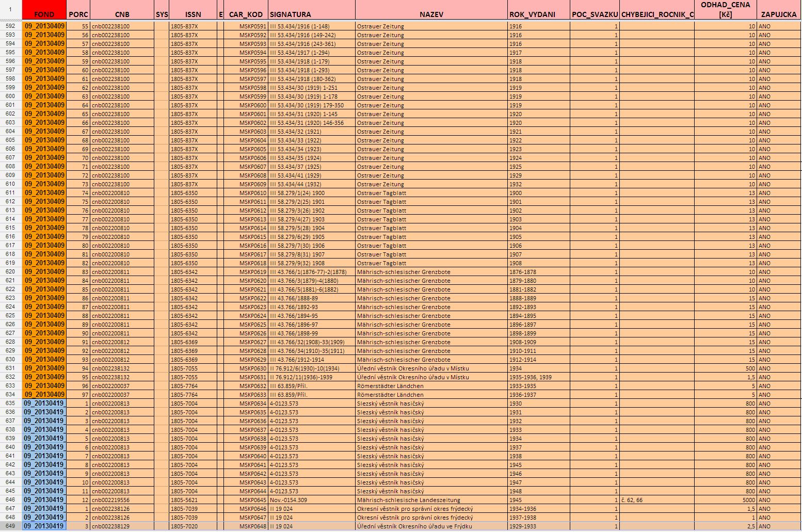Click the CHYBEJICI_ROCNIK_C header cell

pos(657,10)
